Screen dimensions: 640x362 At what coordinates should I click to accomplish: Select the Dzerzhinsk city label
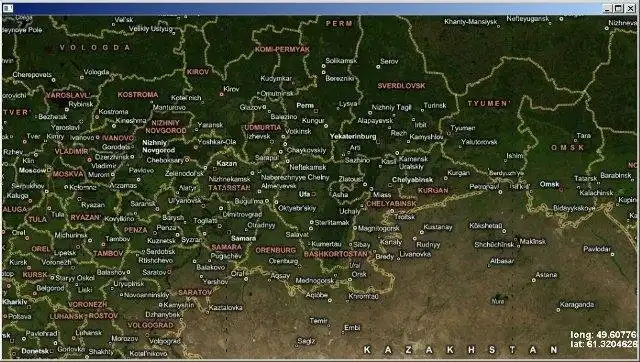112,157
